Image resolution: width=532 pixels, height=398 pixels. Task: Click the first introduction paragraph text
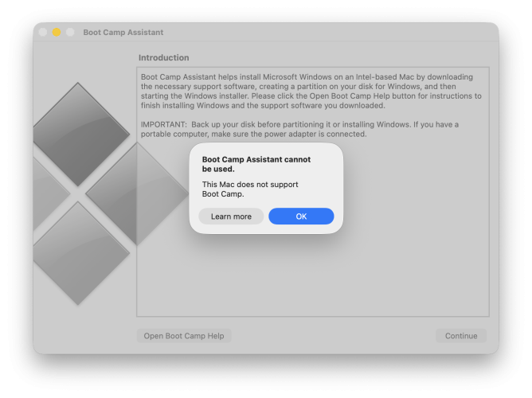(x=311, y=92)
